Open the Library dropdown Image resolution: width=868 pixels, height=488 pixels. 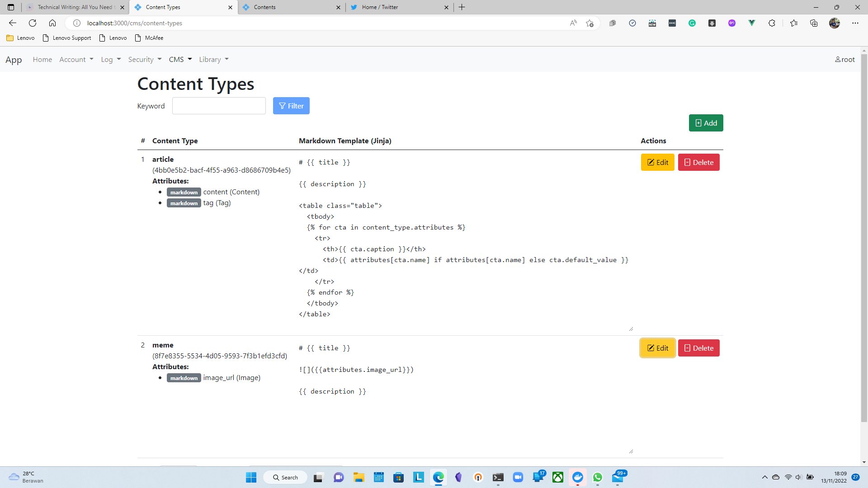pyautogui.click(x=213, y=59)
